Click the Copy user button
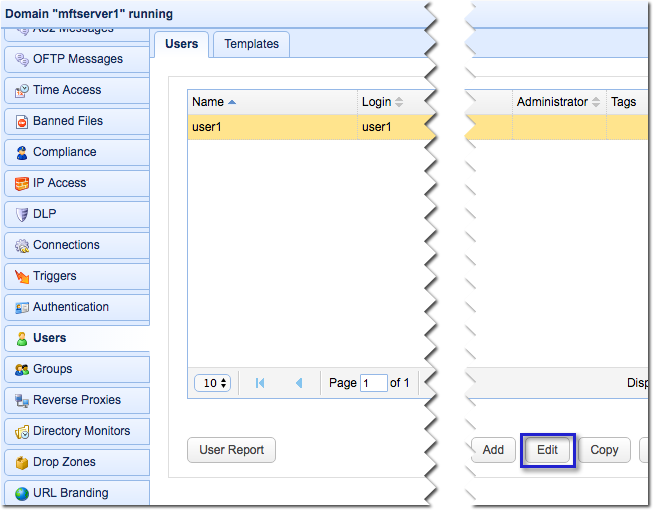Image resolution: width=653 pixels, height=510 pixels. (x=604, y=450)
